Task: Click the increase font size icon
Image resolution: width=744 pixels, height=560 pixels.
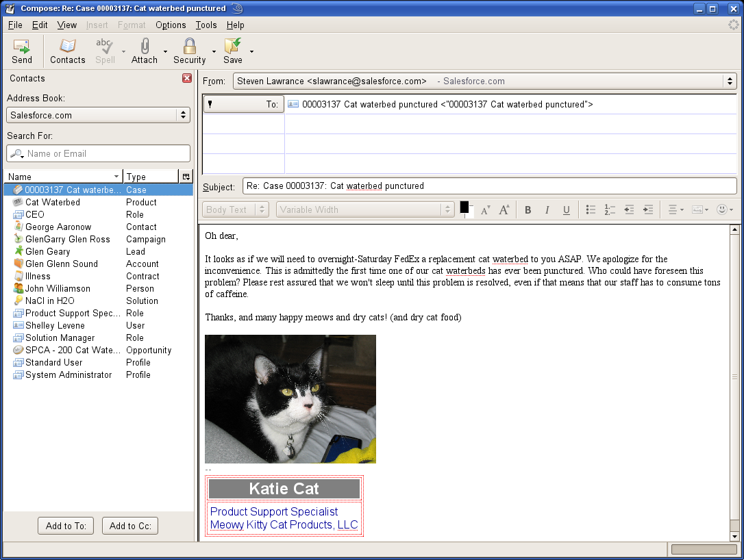Action: pos(504,209)
